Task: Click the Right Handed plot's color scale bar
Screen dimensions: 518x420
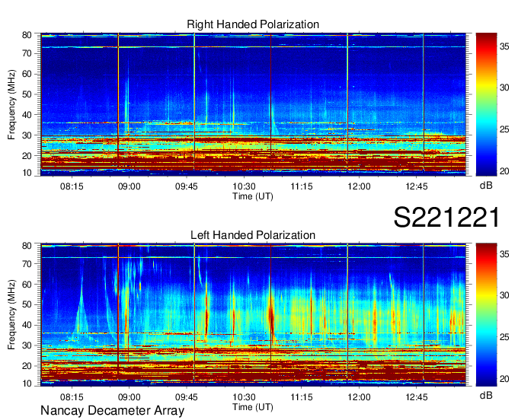Action: pyautogui.click(x=486, y=104)
